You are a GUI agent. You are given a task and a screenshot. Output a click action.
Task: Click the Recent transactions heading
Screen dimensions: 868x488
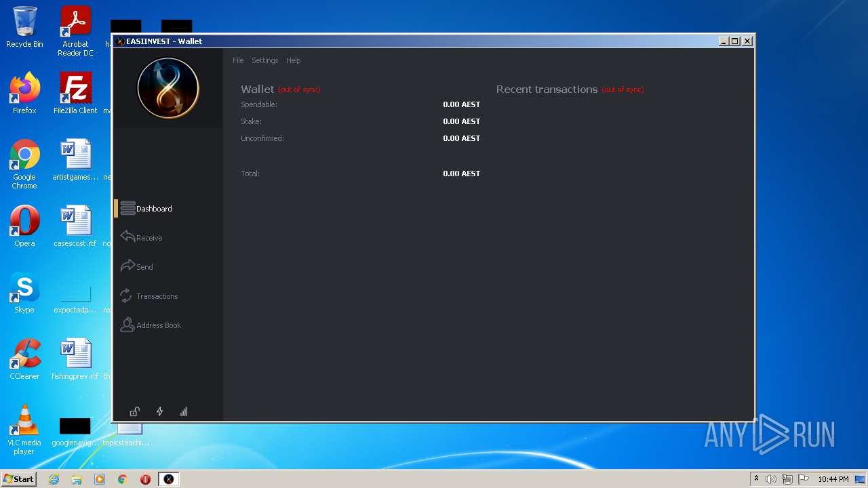[x=547, y=89]
